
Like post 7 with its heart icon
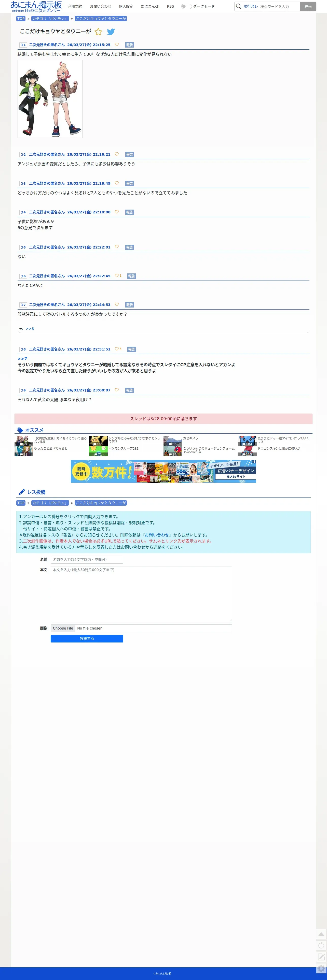tap(117, 304)
